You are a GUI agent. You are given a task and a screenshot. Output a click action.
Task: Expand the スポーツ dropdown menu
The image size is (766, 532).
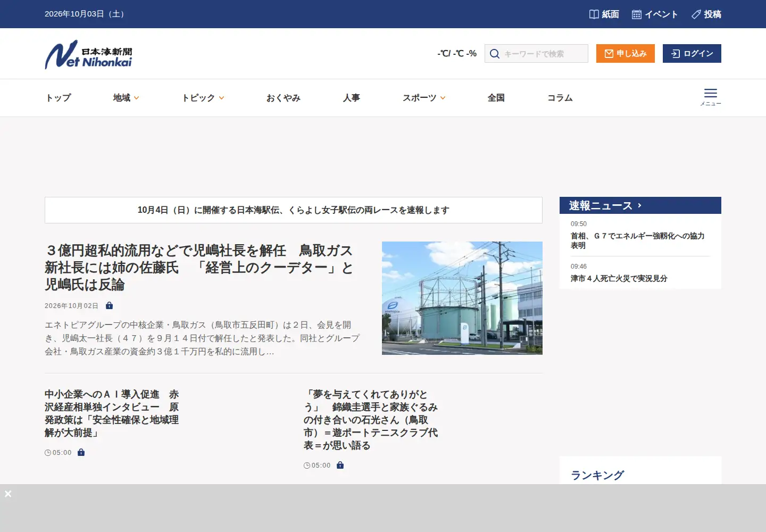(x=424, y=98)
